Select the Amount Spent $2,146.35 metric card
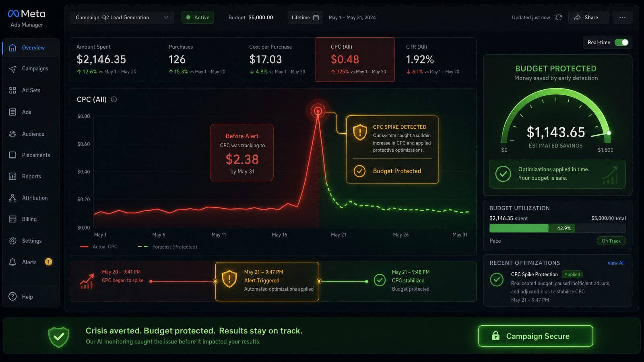The width and height of the screenshot is (644, 362). 114,60
